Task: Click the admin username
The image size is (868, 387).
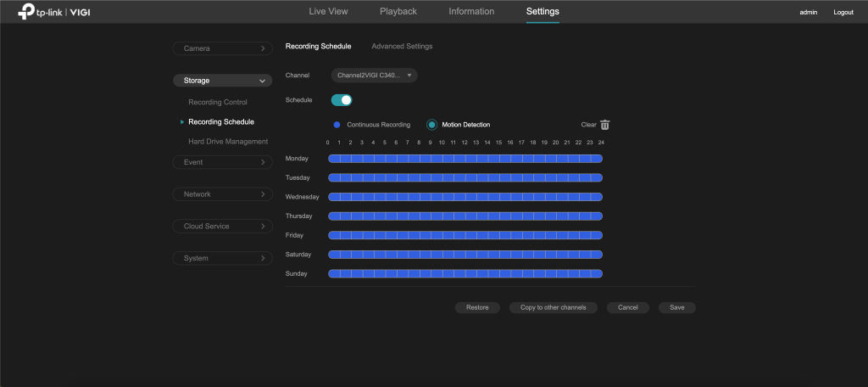Action: 808,12
